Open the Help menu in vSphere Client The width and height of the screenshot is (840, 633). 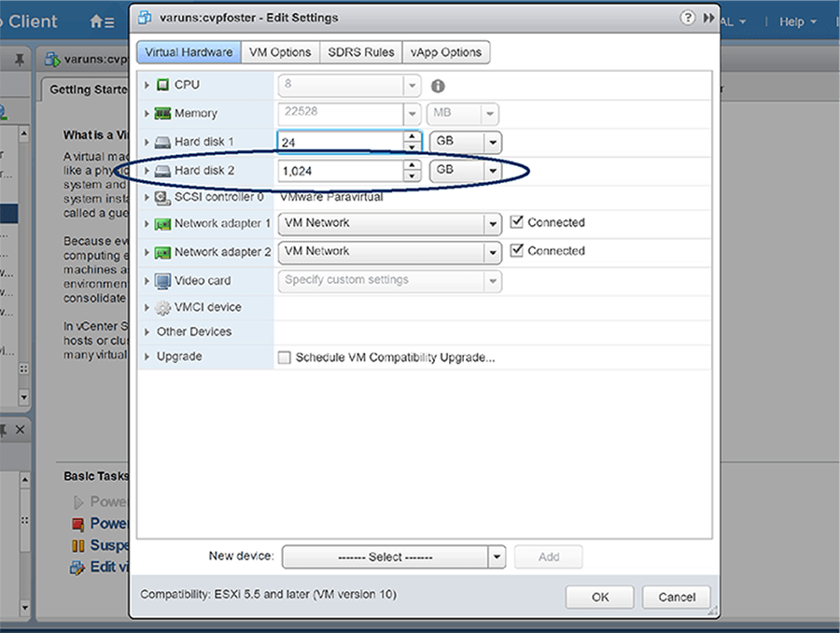(798, 22)
